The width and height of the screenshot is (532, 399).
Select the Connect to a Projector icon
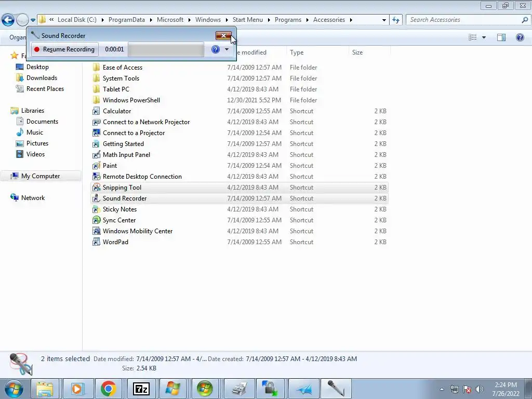[96, 132]
